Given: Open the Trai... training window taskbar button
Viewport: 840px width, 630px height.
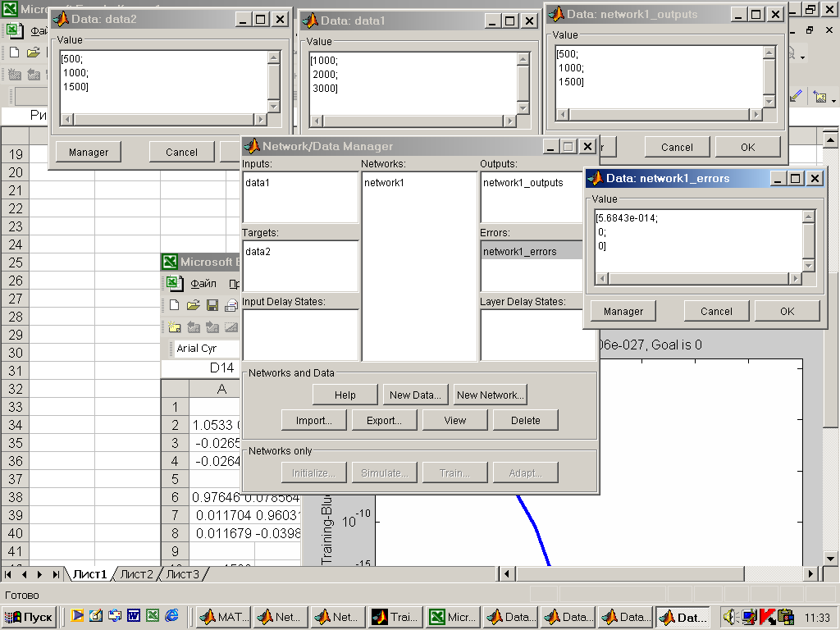Looking at the screenshot, I should click(x=395, y=617).
